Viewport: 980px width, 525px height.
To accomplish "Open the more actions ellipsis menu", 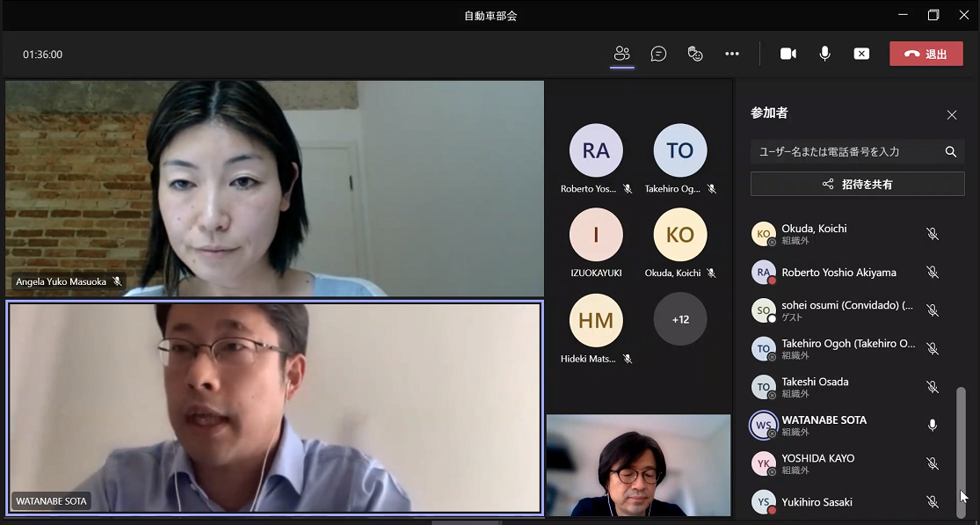I will pos(732,54).
